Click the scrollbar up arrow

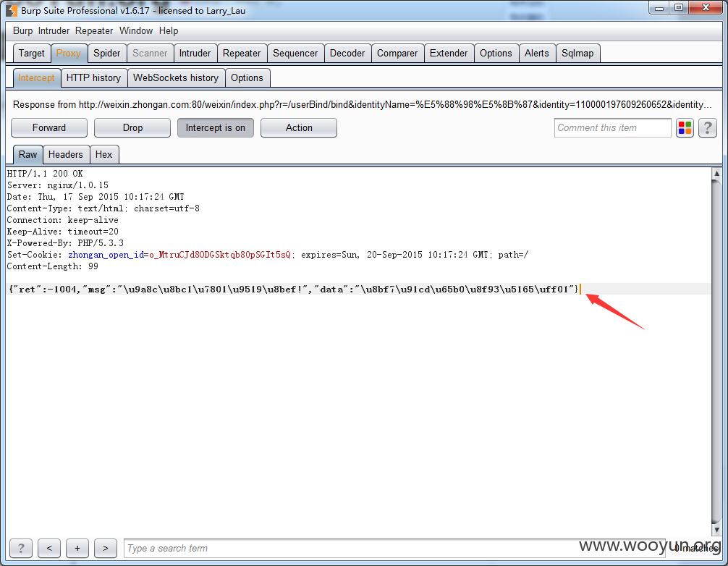coord(716,173)
